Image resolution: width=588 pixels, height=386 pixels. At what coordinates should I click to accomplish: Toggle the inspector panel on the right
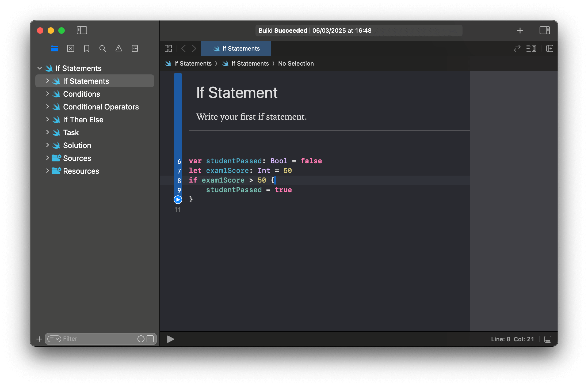(545, 31)
